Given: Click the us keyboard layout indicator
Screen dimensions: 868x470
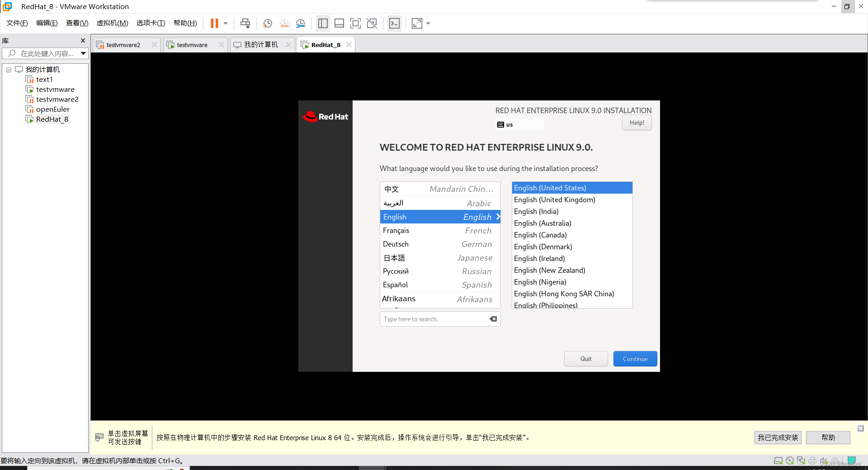Looking at the screenshot, I should pyautogui.click(x=520, y=124).
